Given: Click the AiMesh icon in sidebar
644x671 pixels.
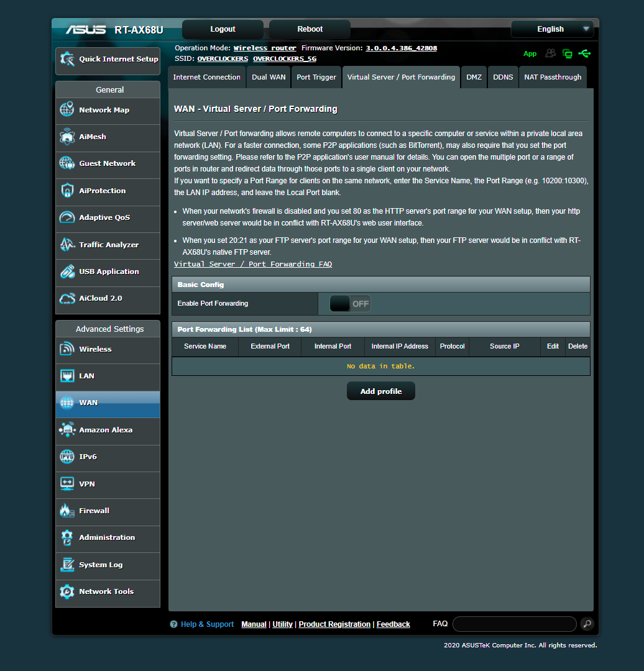Looking at the screenshot, I should point(67,137).
